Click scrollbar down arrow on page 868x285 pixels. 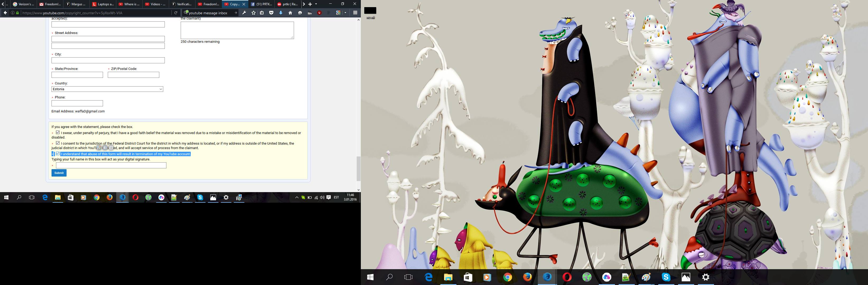click(358, 190)
